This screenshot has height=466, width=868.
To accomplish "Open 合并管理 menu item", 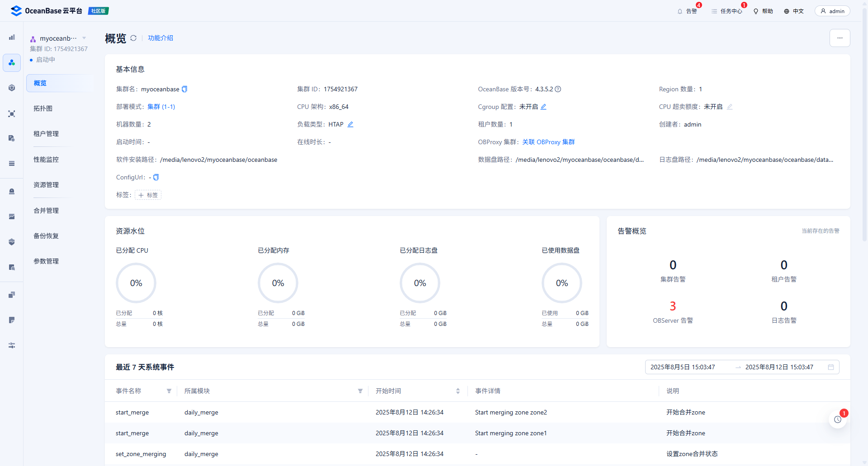I will [x=46, y=211].
